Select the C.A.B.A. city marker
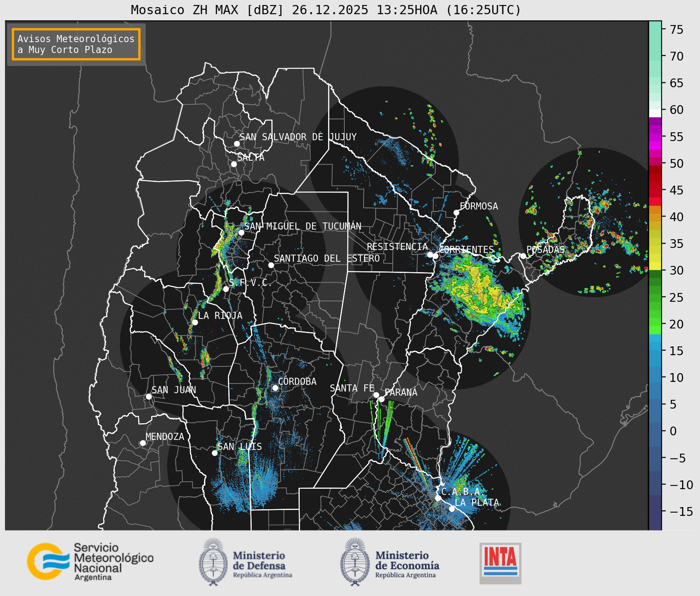Viewport: 700px width, 596px height. tap(438, 498)
